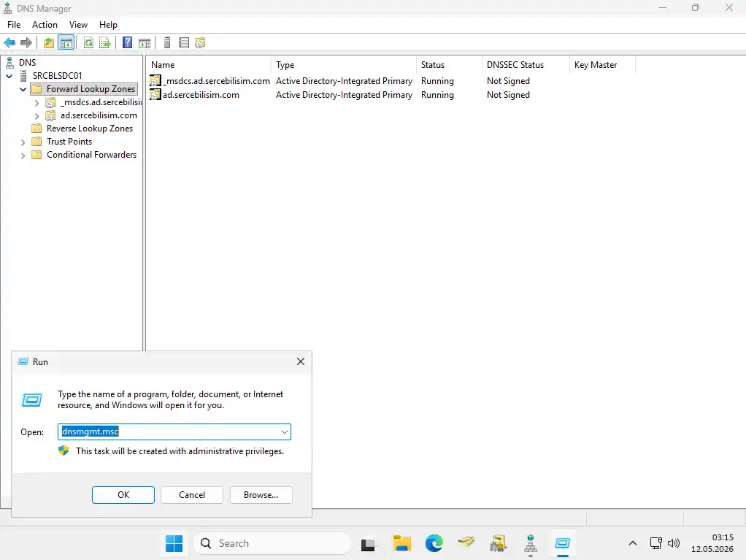Launch Microsoft Edge from the taskbar
Viewport: 746px width, 560px height.
(434, 543)
